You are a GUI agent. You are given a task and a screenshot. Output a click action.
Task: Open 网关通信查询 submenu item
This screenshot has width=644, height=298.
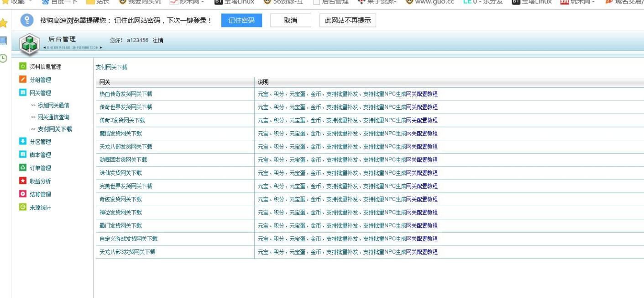tap(53, 117)
